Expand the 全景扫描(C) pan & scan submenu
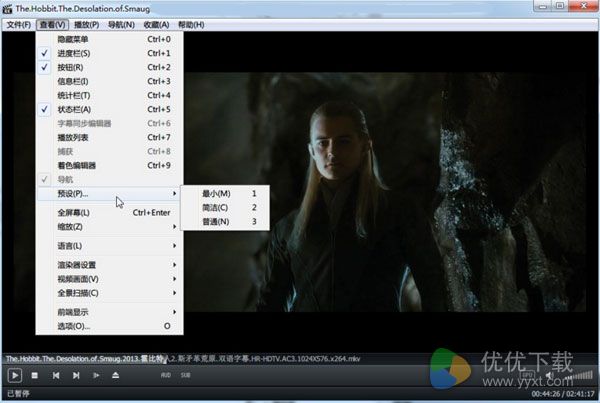The height and width of the screenshot is (403, 600). click(x=109, y=293)
